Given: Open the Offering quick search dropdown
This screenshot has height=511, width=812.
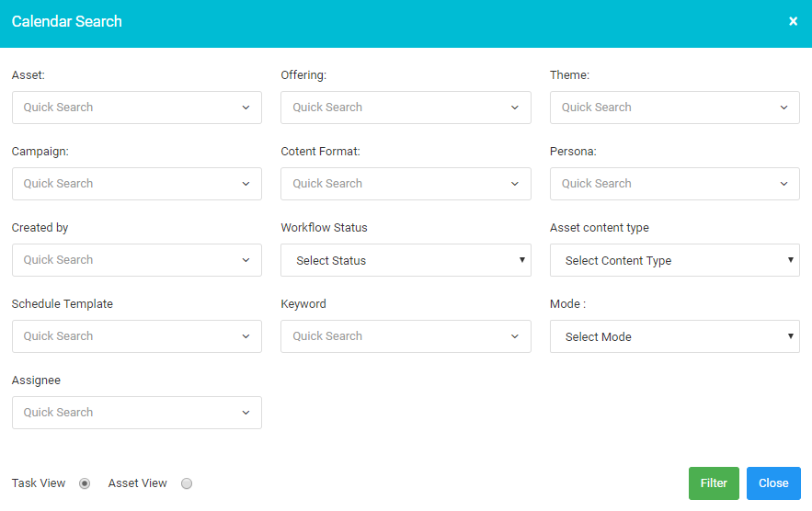Looking at the screenshot, I should [x=406, y=108].
